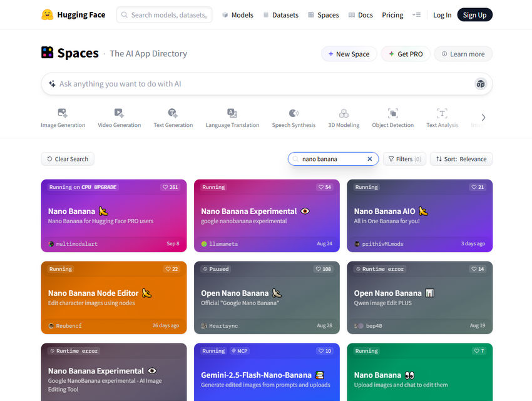
Task: Click the Hugging Face logo icon
Action: coord(47,14)
